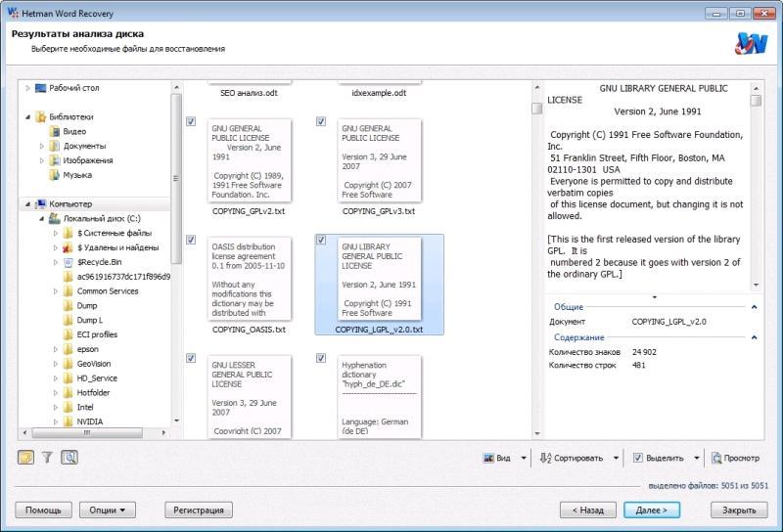Select the COPYING_GPLv2.txt thumbnail
This screenshot has height=532, width=783.
click(x=250, y=160)
